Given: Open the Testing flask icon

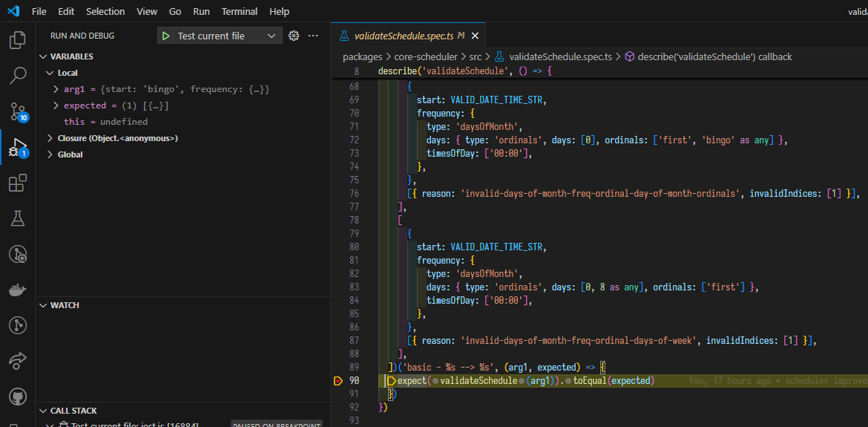Looking at the screenshot, I should click(18, 218).
